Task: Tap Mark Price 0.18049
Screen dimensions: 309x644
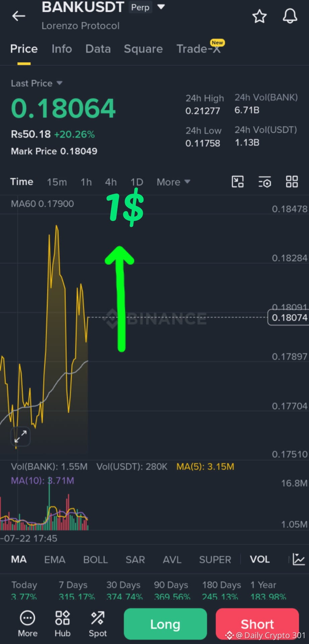Action: pyautogui.click(x=54, y=151)
